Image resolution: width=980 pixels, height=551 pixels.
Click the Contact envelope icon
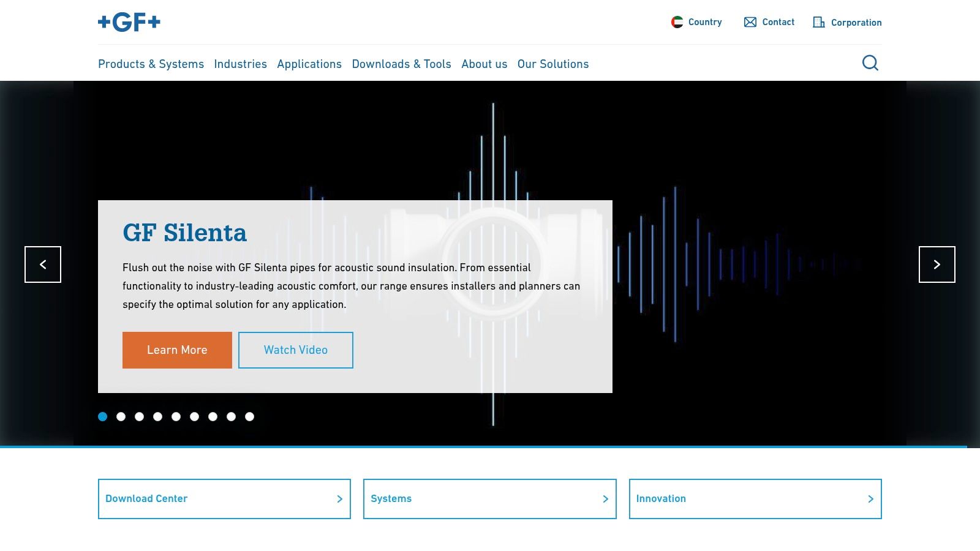[750, 23]
